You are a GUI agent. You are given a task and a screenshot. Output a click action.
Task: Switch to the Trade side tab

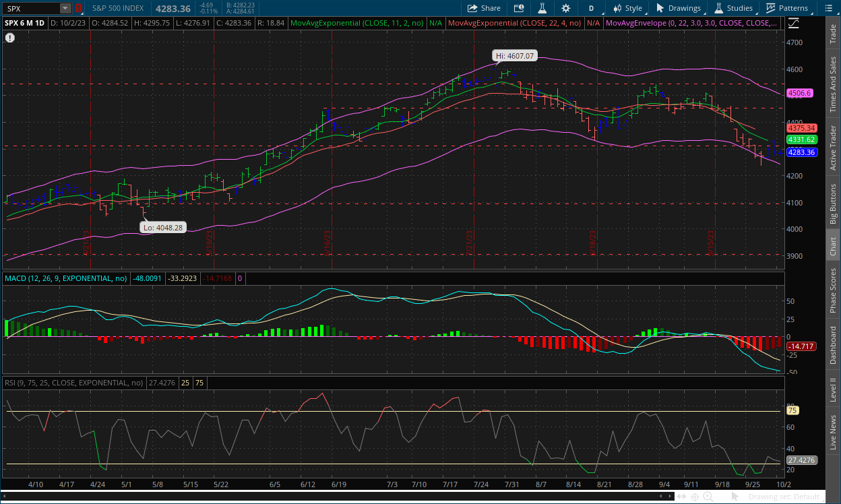[833, 34]
